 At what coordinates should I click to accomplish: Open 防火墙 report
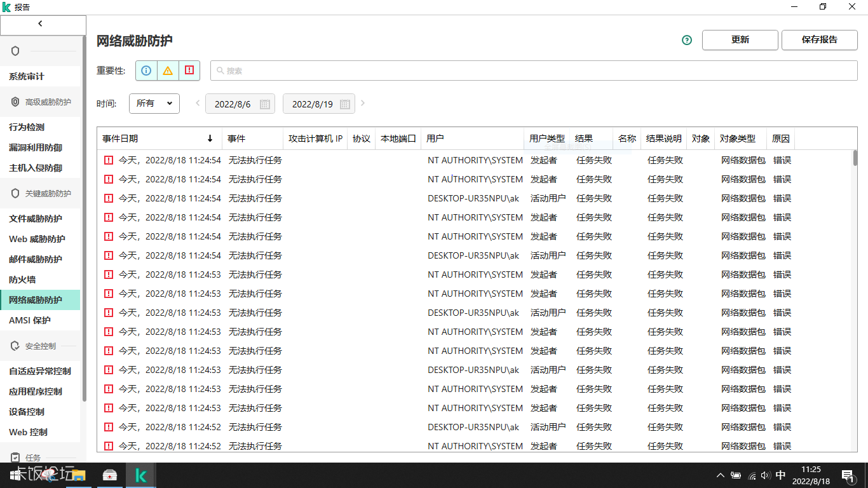pos(40,280)
